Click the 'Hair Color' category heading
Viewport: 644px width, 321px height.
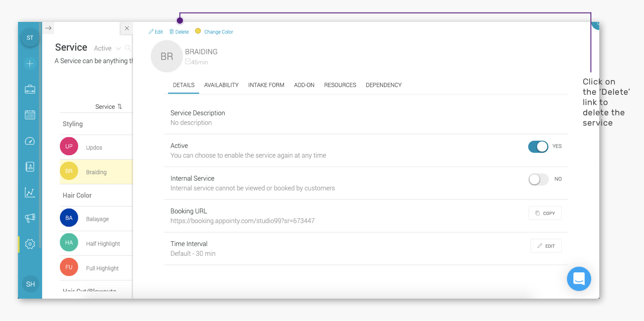point(77,195)
